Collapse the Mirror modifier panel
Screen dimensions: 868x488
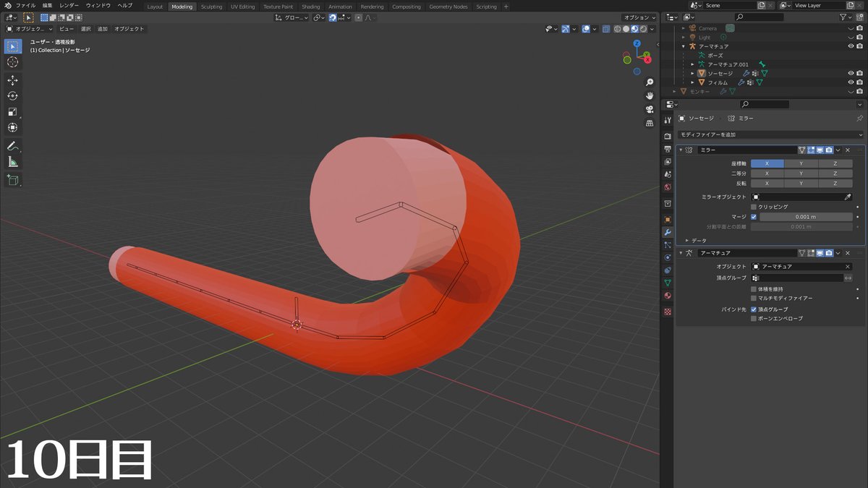click(681, 150)
